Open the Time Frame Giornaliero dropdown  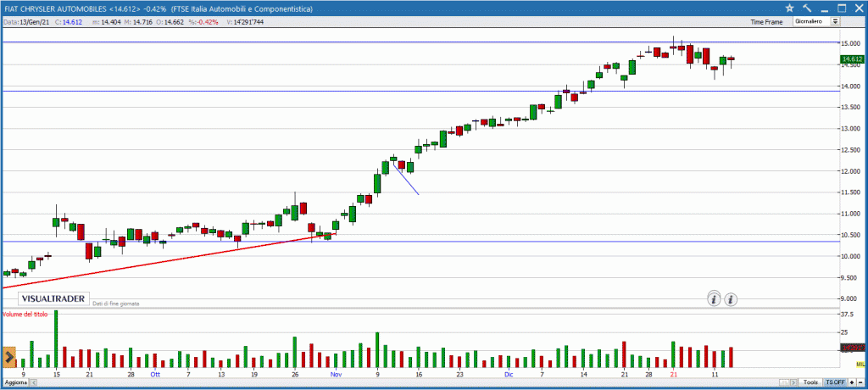tap(816, 21)
